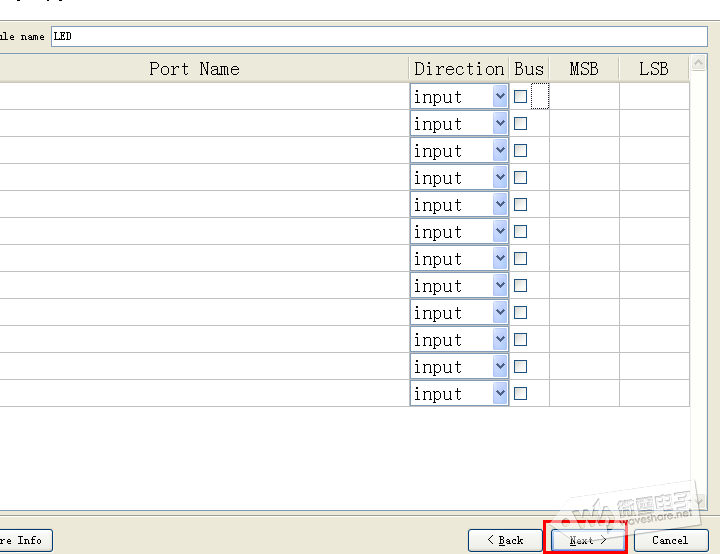Click the first row Port Name cell
720x554 pixels.
pos(200,97)
